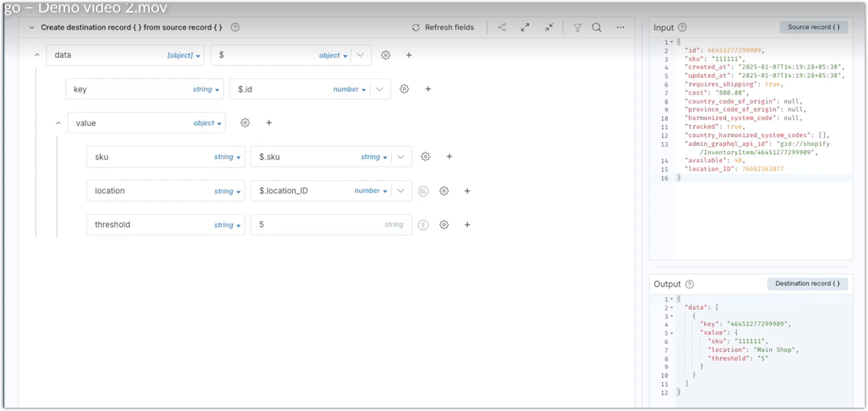The image size is (868, 411).
Task: Open settings gear for the sku row
Action: (425, 156)
